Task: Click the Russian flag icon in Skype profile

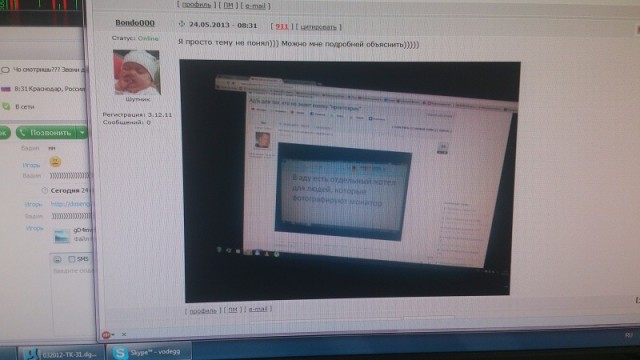Action: point(6,88)
